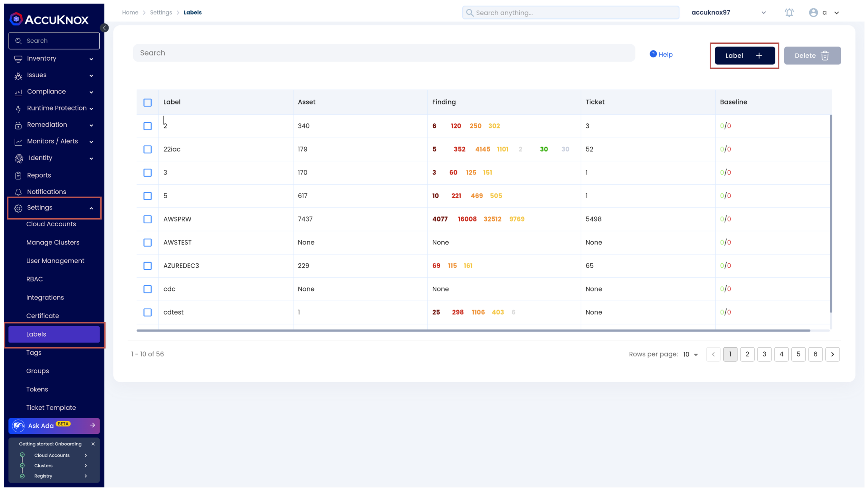The height and width of the screenshot is (491, 868).
Task: Collapse the Settings menu chevron
Action: click(x=91, y=208)
